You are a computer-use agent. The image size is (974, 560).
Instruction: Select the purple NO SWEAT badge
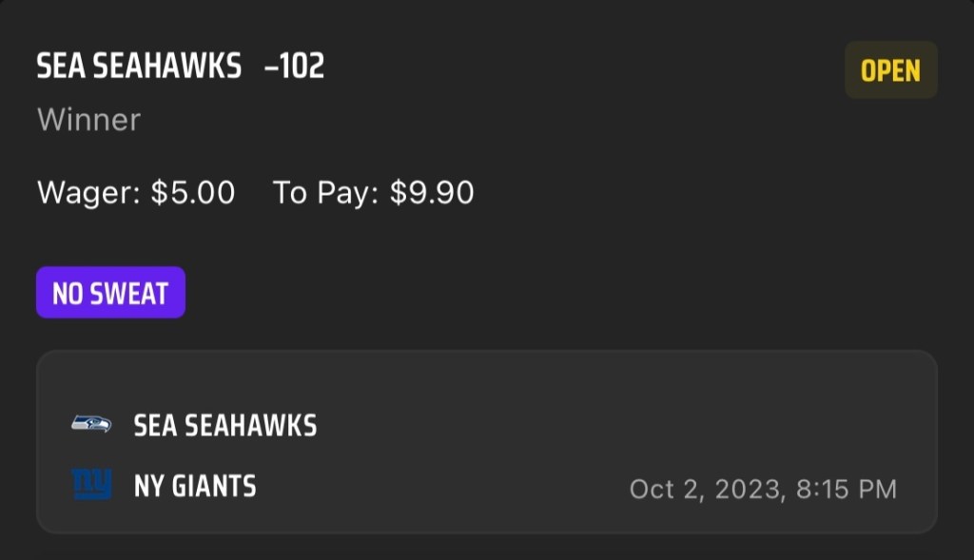(x=110, y=293)
